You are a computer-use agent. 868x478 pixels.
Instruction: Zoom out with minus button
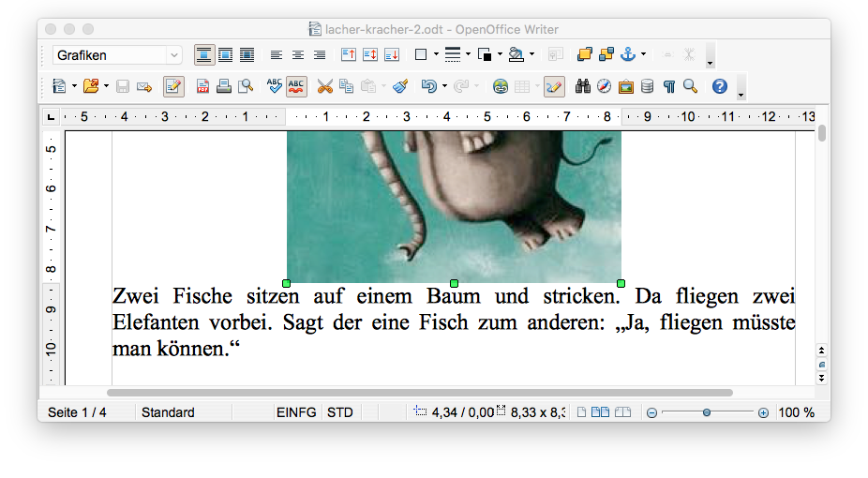pyautogui.click(x=652, y=413)
